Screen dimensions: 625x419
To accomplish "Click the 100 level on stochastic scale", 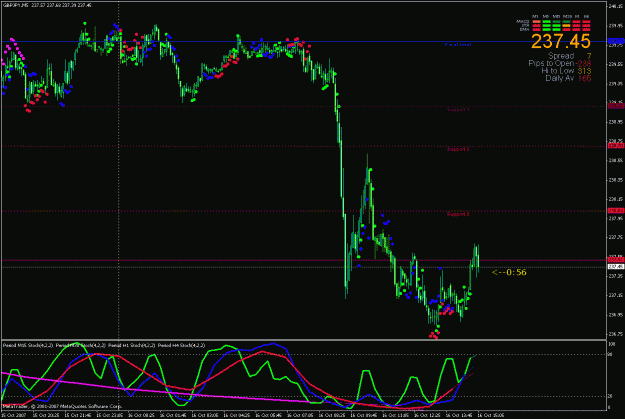I will [612, 344].
